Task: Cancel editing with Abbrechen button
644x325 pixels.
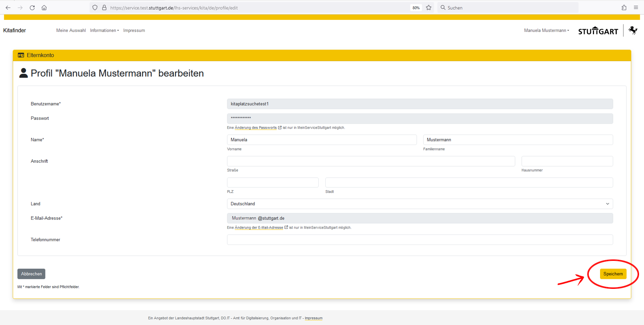Action: point(31,274)
